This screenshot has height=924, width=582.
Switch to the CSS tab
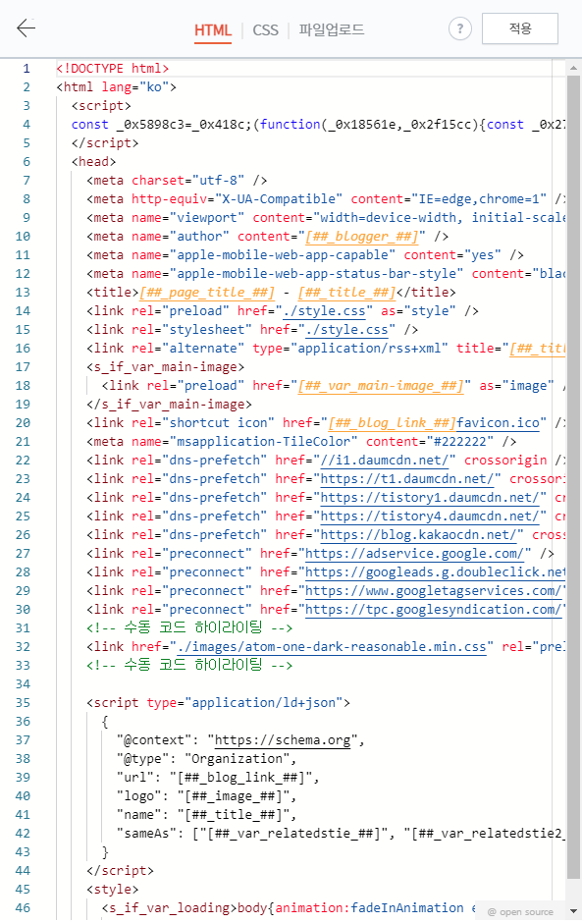coord(265,30)
